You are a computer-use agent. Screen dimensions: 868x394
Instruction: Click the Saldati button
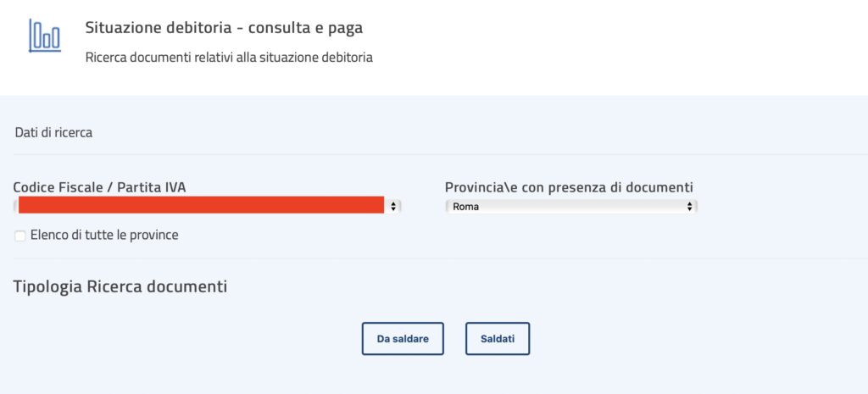[498, 339]
